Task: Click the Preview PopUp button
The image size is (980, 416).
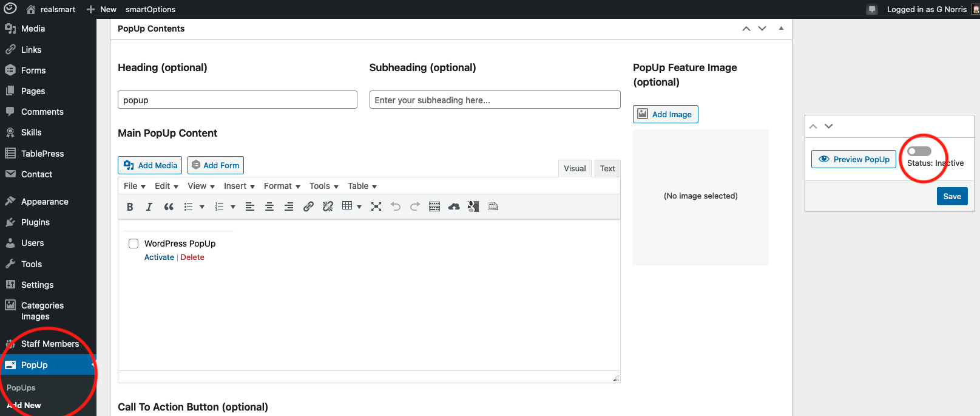Action: pos(853,159)
